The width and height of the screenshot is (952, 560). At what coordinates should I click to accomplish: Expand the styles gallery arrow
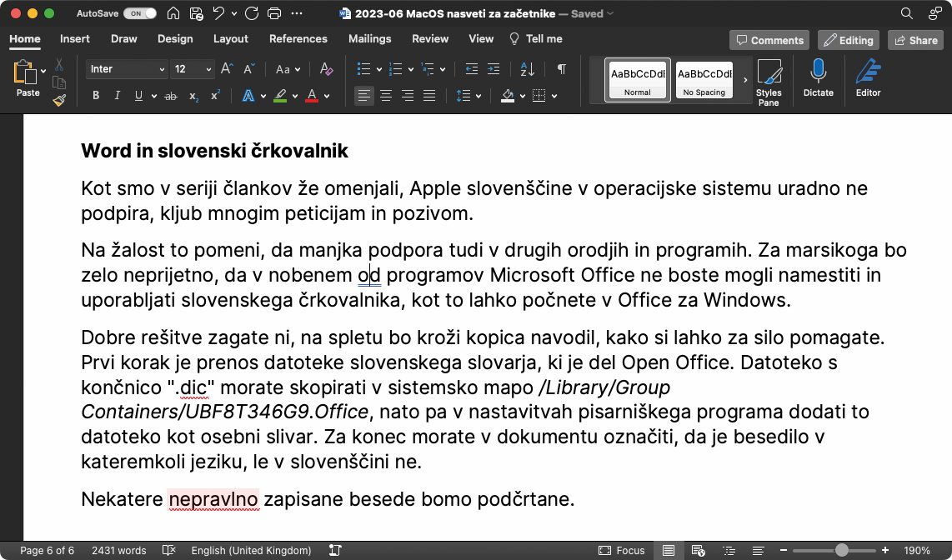tap(745, 79)
